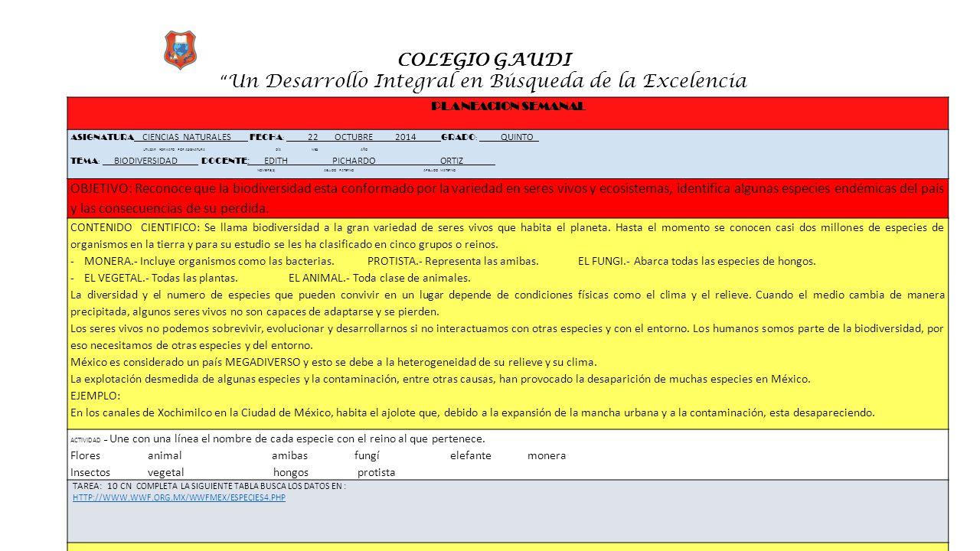980x551 pixels.
Task: Click the word fungí in the activity
Action: pyautogui.click(x=367, y=455)
